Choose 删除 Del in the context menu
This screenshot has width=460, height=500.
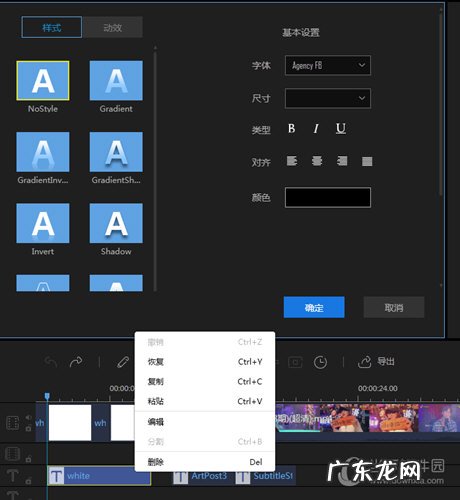[x=205, y=462]
